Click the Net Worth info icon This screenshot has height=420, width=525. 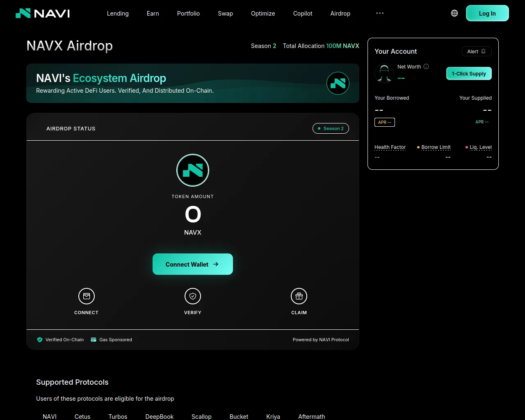click(x=426, y=66)
